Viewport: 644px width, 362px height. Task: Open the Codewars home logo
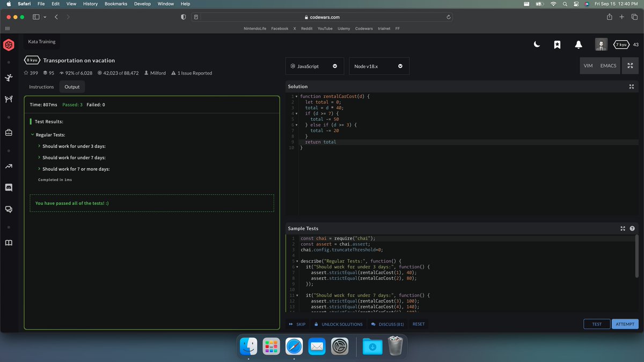9,45
